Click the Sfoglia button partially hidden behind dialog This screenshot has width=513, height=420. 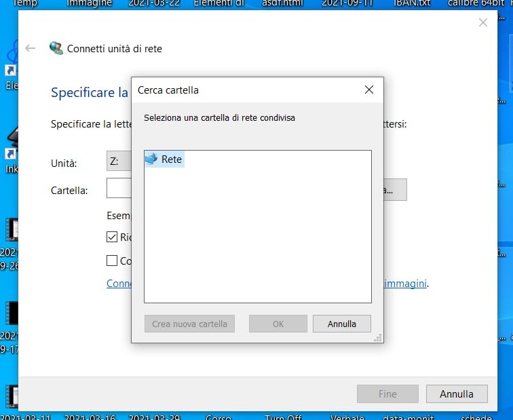coord(395,190)
